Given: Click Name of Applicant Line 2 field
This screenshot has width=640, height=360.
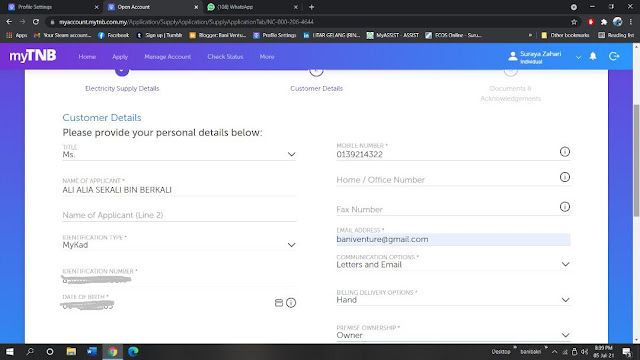Looking at the screenshot, I should click(179, 215).
